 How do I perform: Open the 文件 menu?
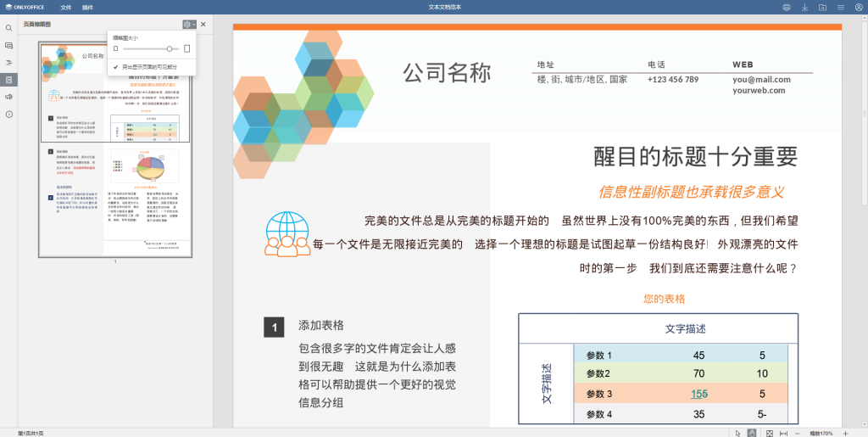coord(66,8)
